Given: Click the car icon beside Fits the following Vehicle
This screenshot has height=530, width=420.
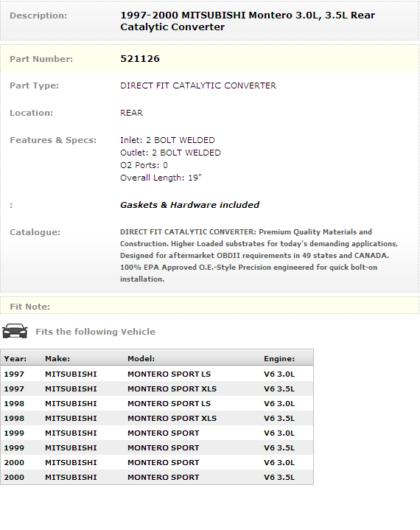Looking at the screenshot, I should point(15,331).
